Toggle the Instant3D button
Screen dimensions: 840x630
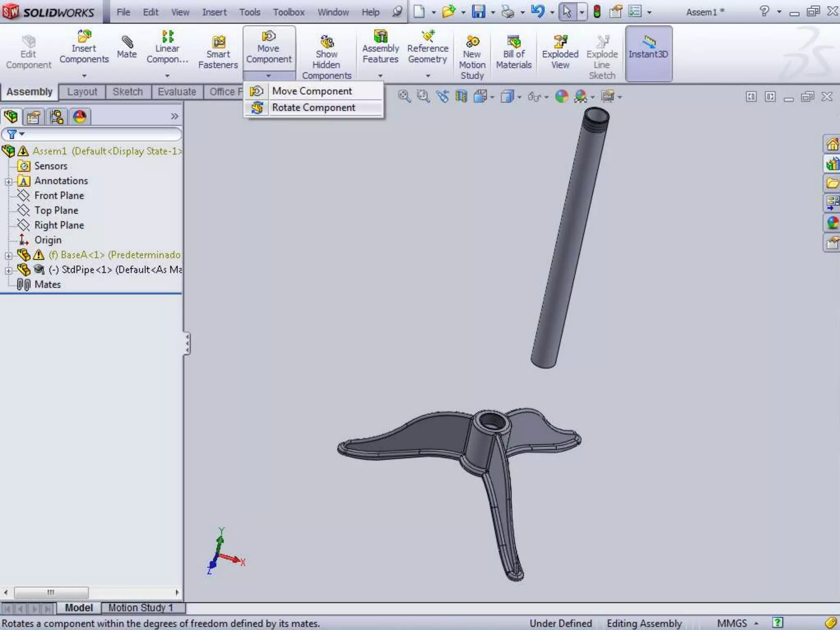[648, 52]
